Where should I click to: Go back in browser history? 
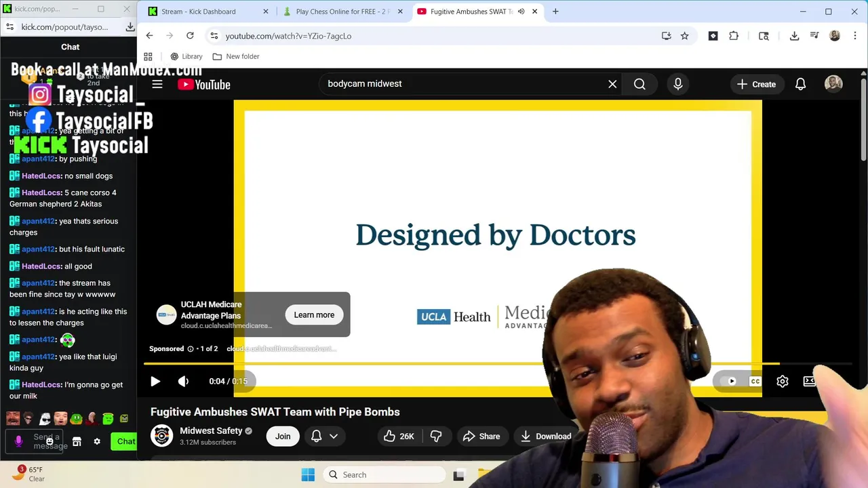(149, 36)
